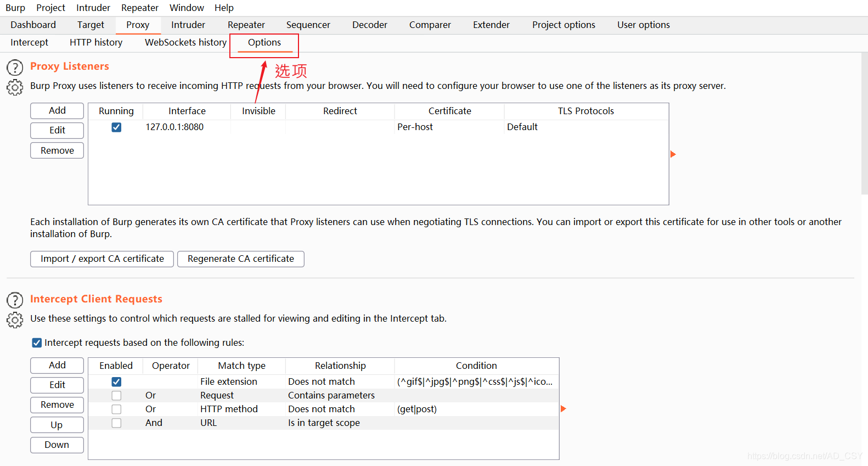Click the Certificate column header

(x=450, y=111)
